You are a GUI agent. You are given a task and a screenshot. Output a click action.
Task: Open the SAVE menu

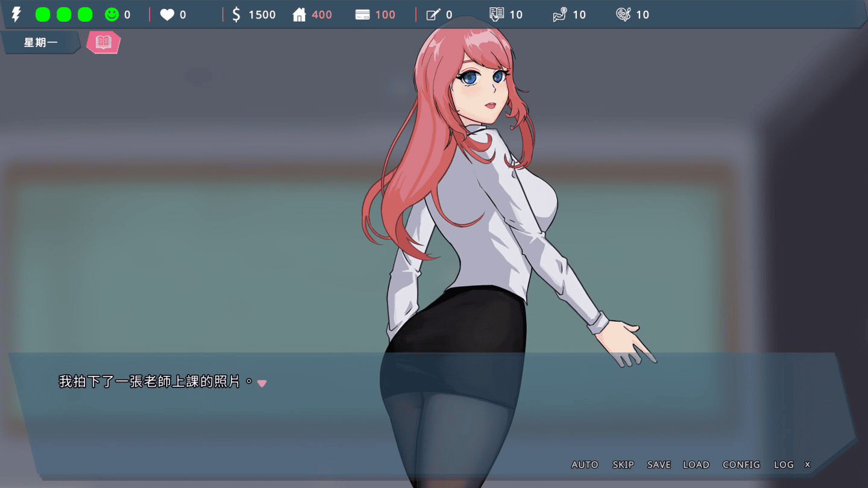click(659, 465)
